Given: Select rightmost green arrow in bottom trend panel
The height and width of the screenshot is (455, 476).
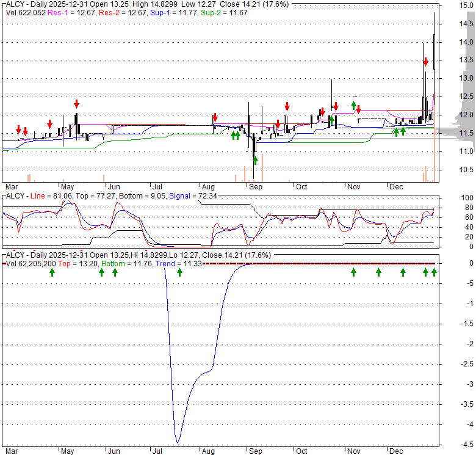Looking at the screenshot, I should point(434,272).
